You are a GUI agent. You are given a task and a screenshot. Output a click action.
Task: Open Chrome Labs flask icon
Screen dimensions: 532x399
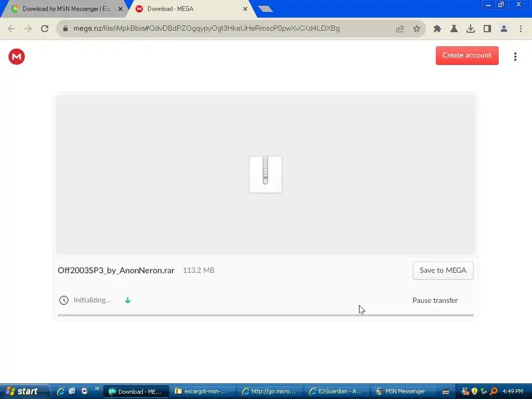click(454, 29)
